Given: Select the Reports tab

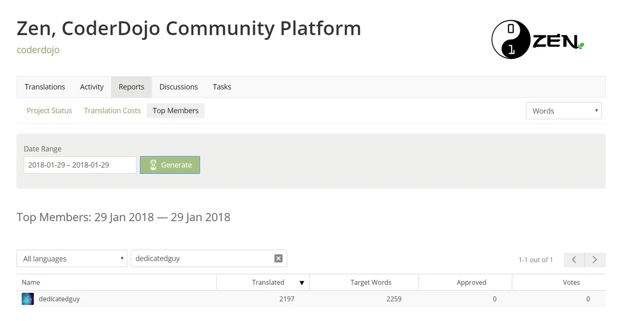Looking at the screenshot, I should tap(131, 87).
